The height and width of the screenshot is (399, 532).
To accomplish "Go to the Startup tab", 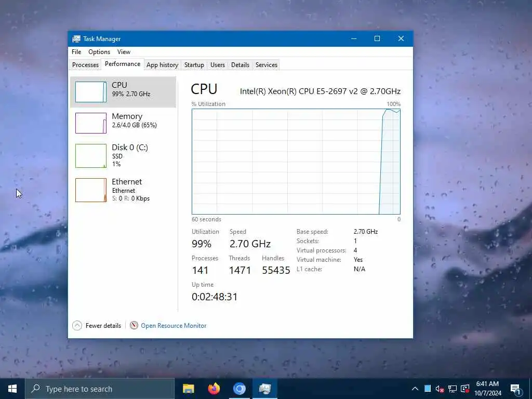I will pos(194,65).
